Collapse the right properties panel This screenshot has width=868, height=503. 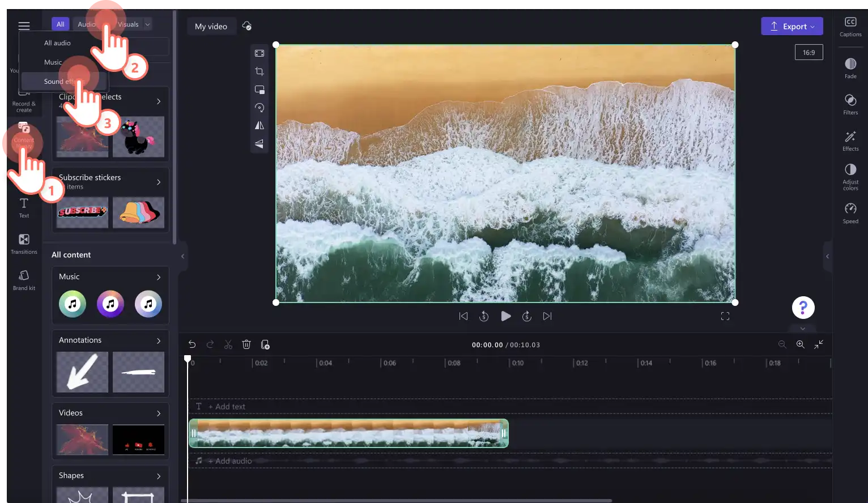tap(827, 256)
